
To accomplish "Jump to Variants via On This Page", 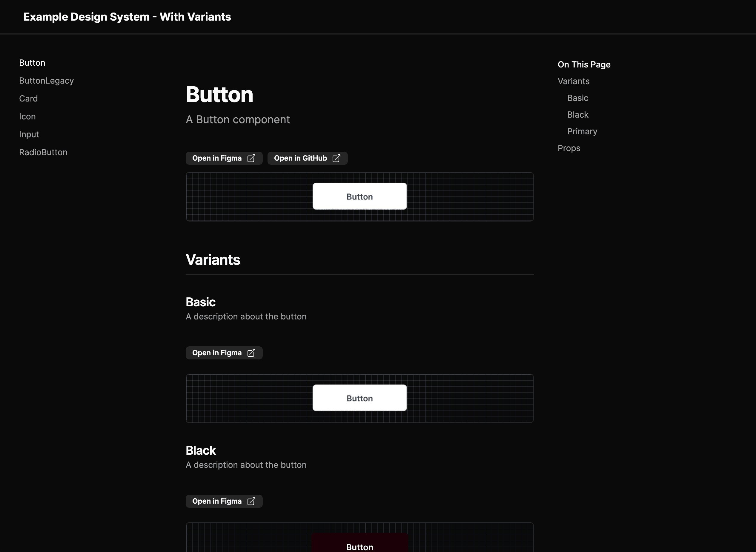I will coord(574,81).
